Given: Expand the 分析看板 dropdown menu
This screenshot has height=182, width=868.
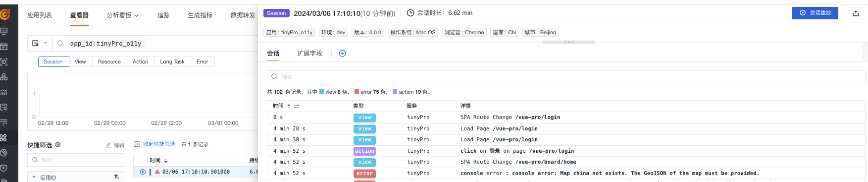Looking at the screenshot, I should [123, 15].
